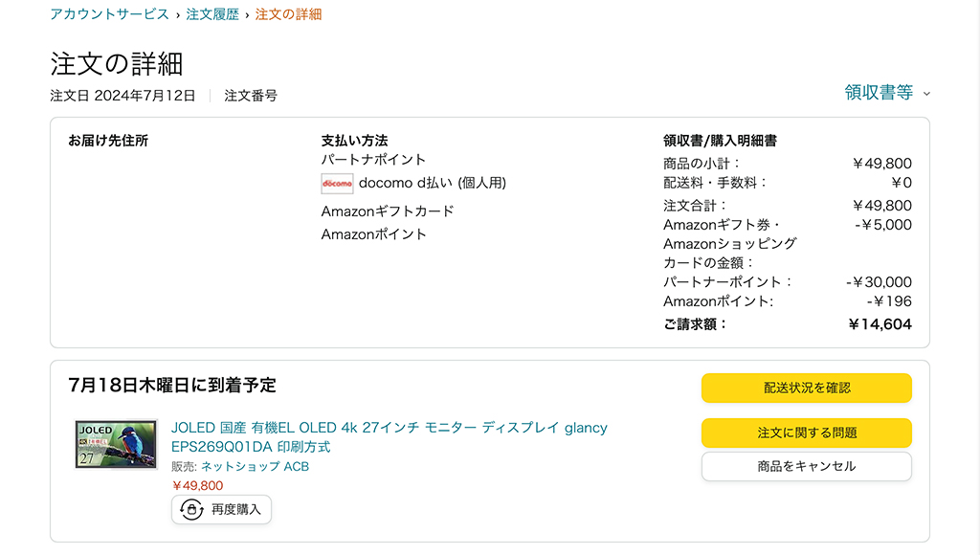
Task: Click the 配送状況を確認 button
Action: (806, 388)
